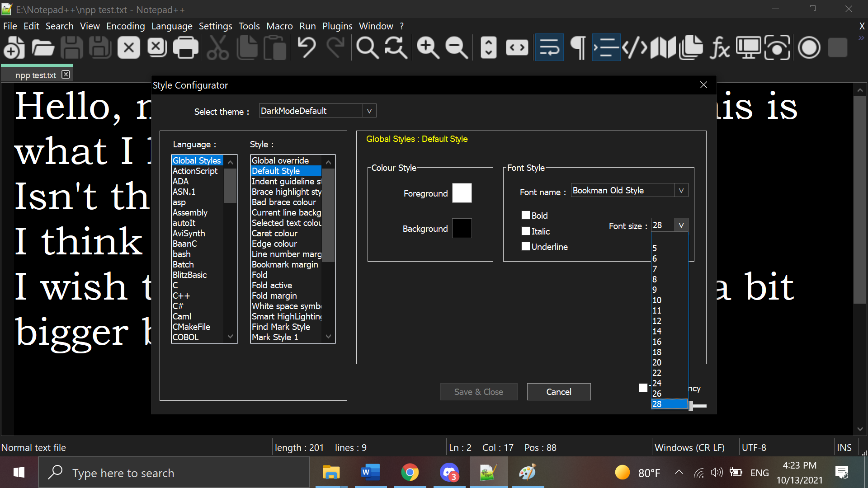The width and height of the screenshot is (868, 488).
Task: Click the Save & Close button
Action: [478, 391]
